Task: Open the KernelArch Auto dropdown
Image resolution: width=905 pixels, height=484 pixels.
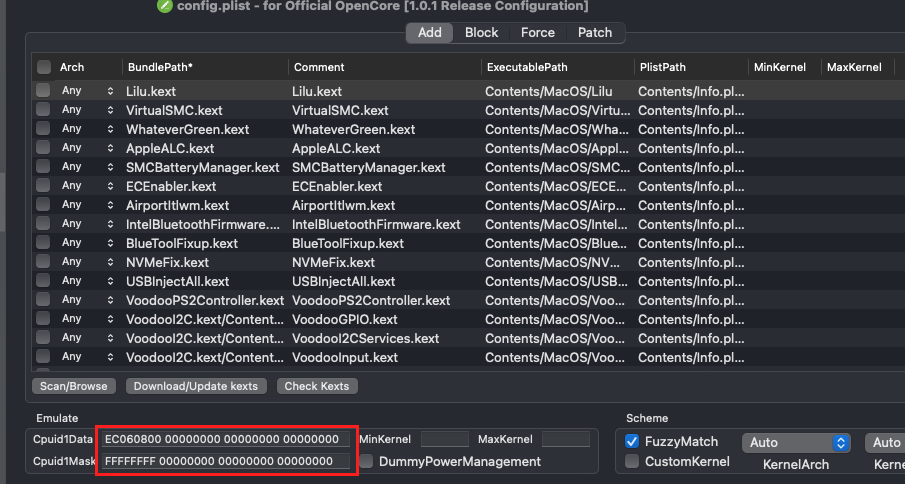Action: tap(796, 442)
